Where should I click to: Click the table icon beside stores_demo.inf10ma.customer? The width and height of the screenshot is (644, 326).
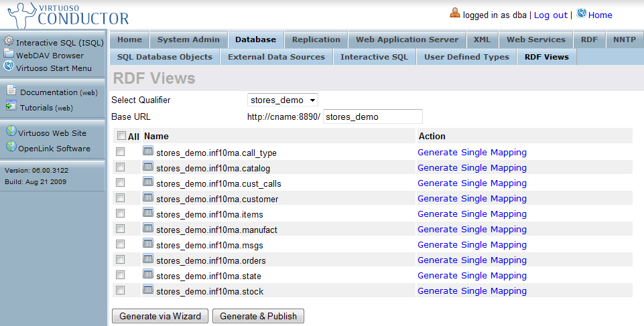click(148, 197)
